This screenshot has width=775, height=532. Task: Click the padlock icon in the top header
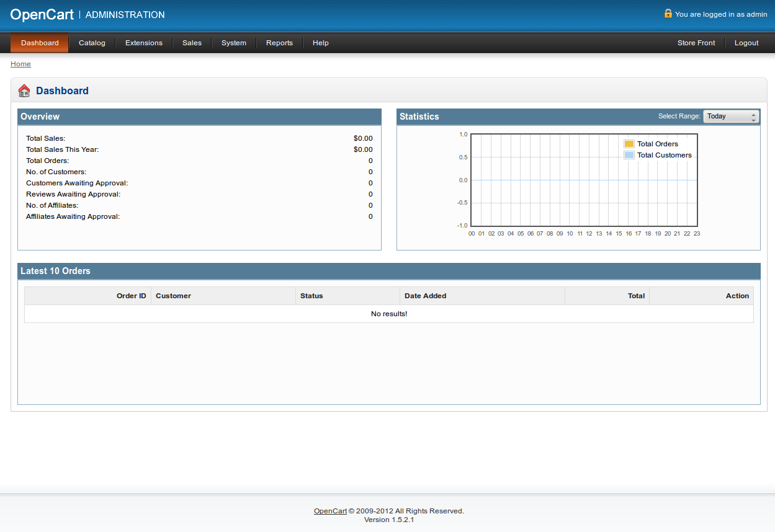click(668, 13)
